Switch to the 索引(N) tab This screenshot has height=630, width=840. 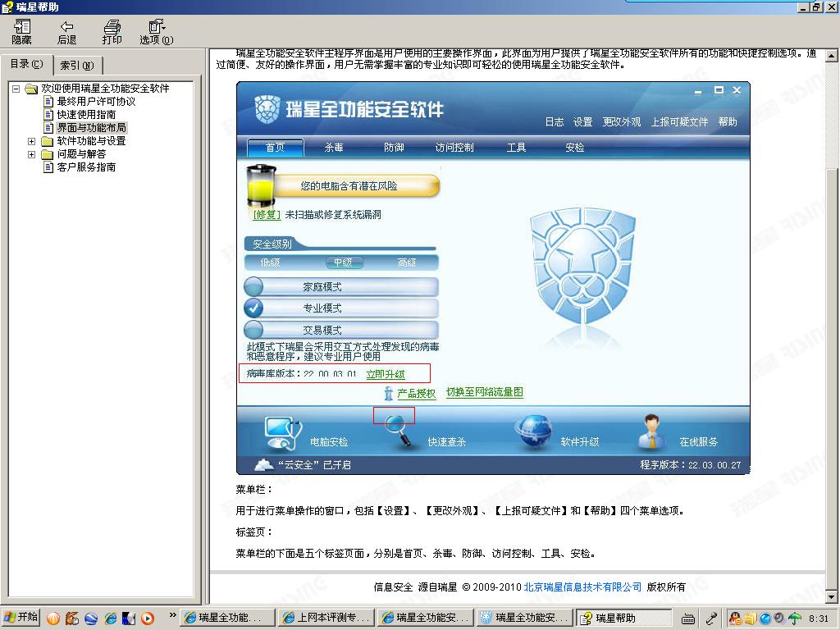point(77,66)
